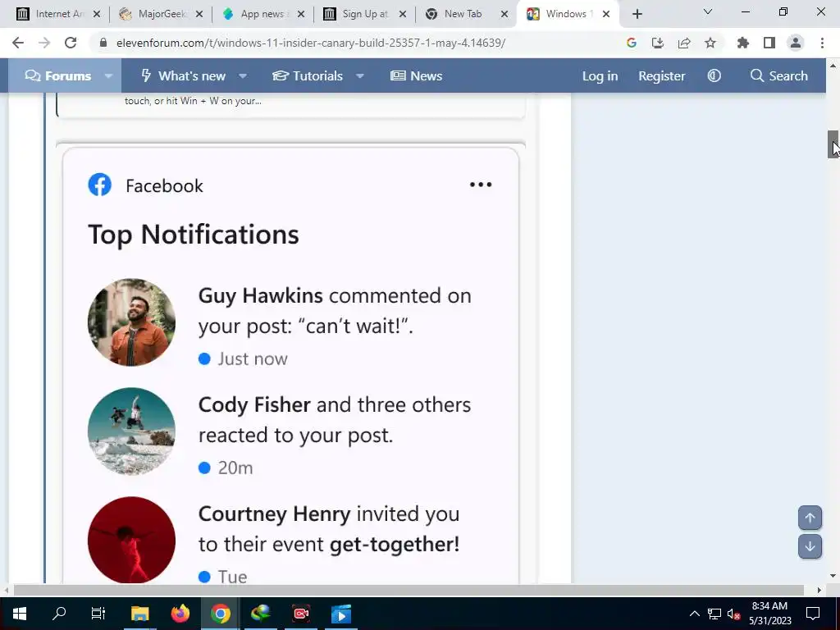Open a new browser tab
Screen dimensions: 840x630
point(637,15)
